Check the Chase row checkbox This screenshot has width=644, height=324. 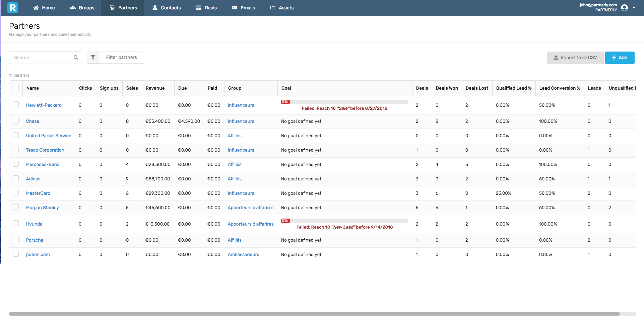[16, 120]
